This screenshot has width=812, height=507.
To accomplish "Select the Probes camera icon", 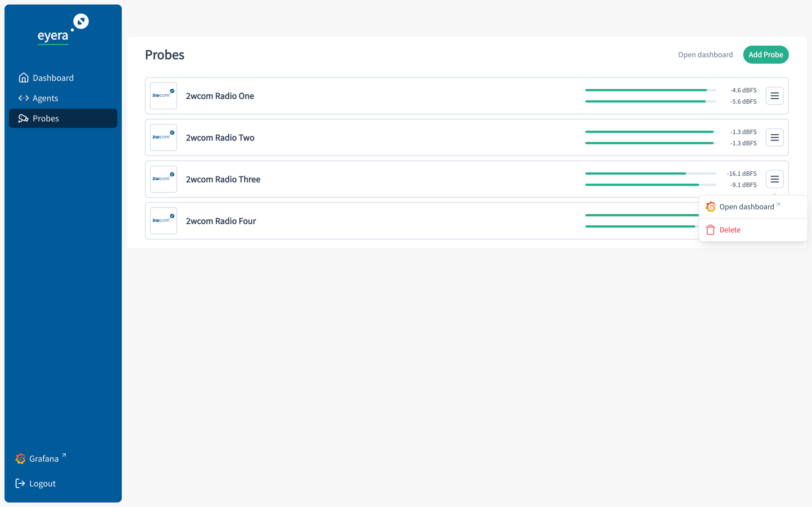I will point(23,119).
